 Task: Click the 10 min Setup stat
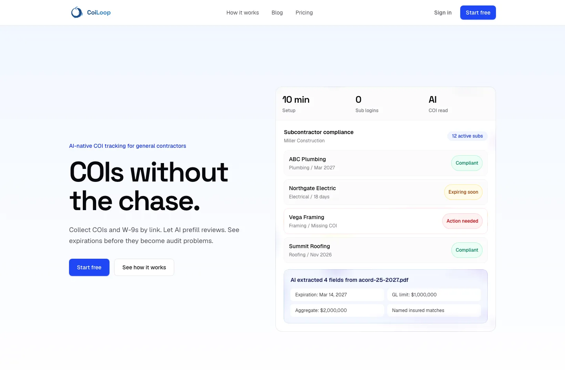pos(296,104)
